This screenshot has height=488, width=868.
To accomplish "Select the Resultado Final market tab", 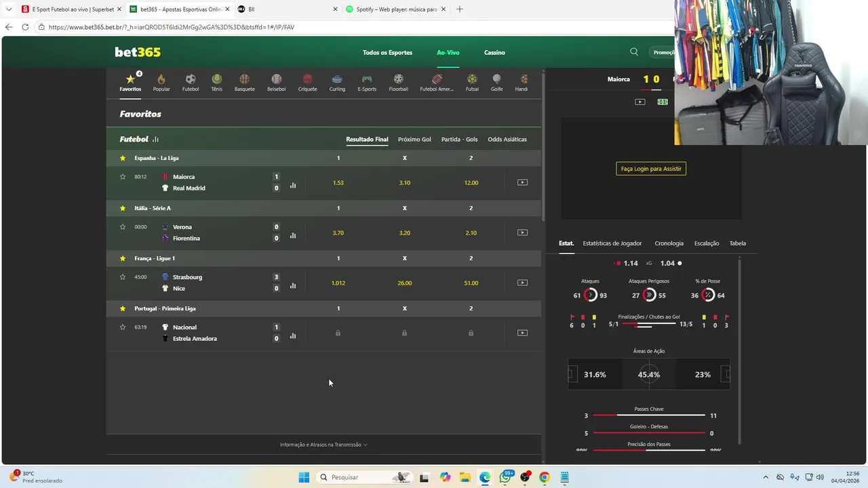I will (367, 139).
